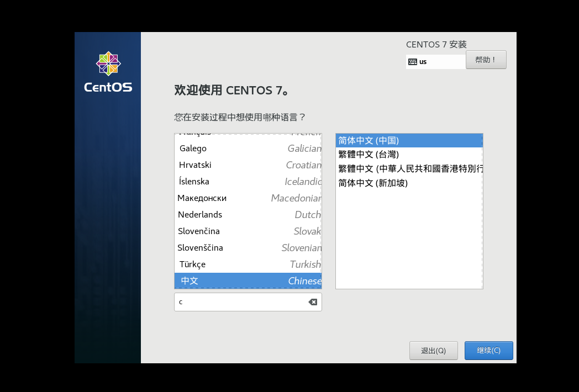579x392 pixels.
Task: Select Slovenčina Slovak language
Action: click(x=248, y=231)
